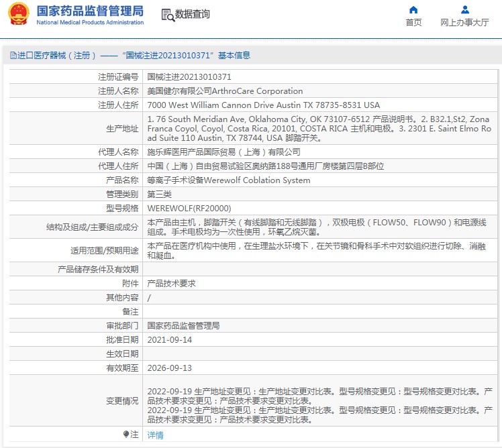Click 有效期至 row label
This screenshot has width=502, height=448.
[122, 368]
